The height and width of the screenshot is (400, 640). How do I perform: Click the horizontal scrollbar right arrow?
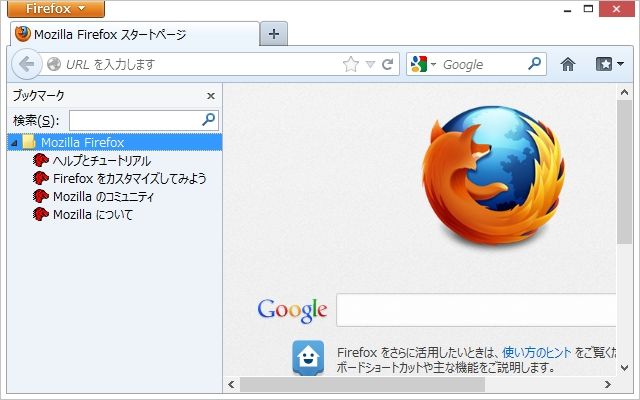click(608, 384)
